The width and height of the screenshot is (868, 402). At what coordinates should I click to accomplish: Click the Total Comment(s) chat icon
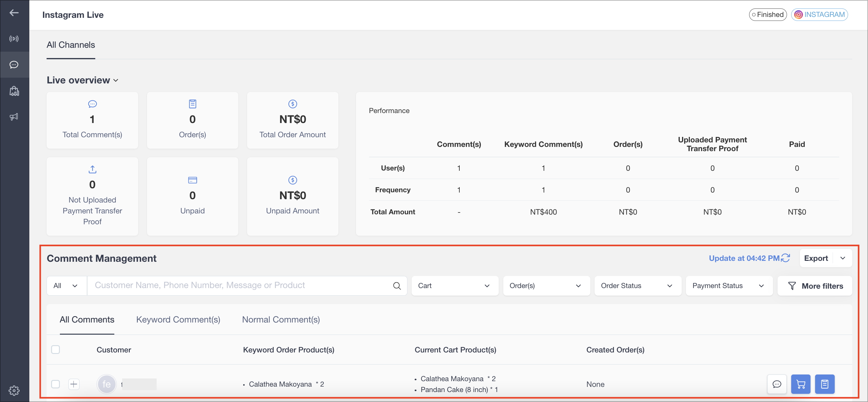pos(92,104)
